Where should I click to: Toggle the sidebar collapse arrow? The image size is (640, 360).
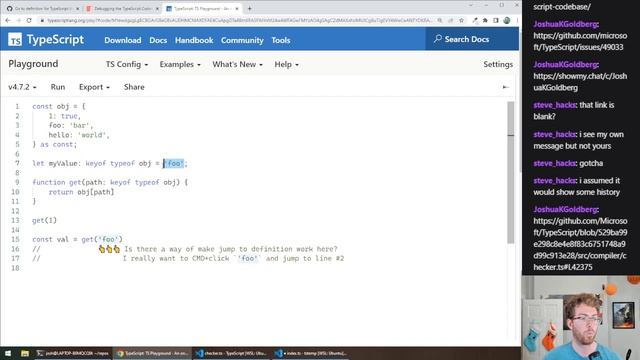tap(505, 87)
